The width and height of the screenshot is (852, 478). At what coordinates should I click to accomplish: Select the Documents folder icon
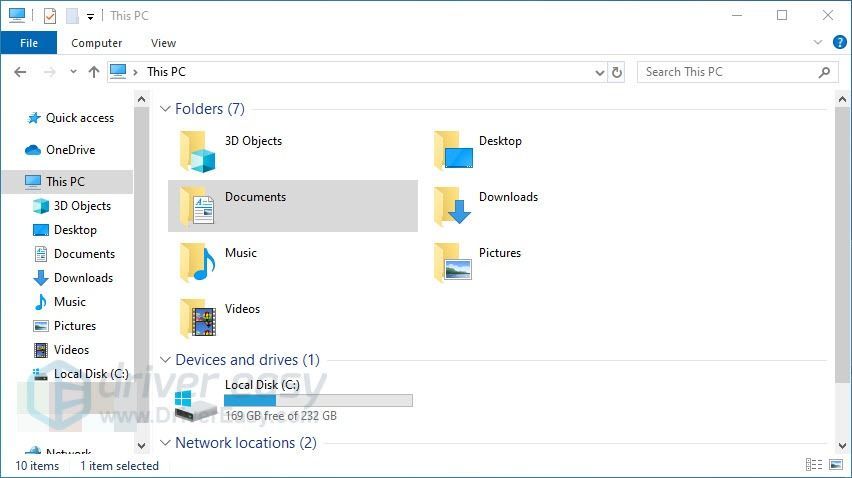tap(197, 206)
